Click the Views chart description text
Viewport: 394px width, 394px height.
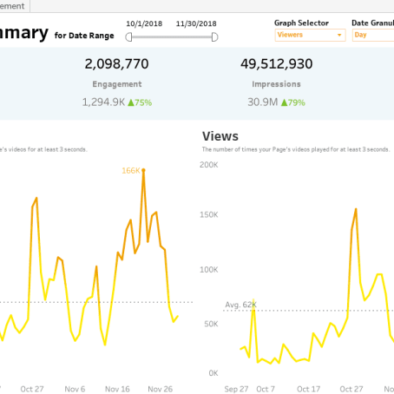point(296,149)
